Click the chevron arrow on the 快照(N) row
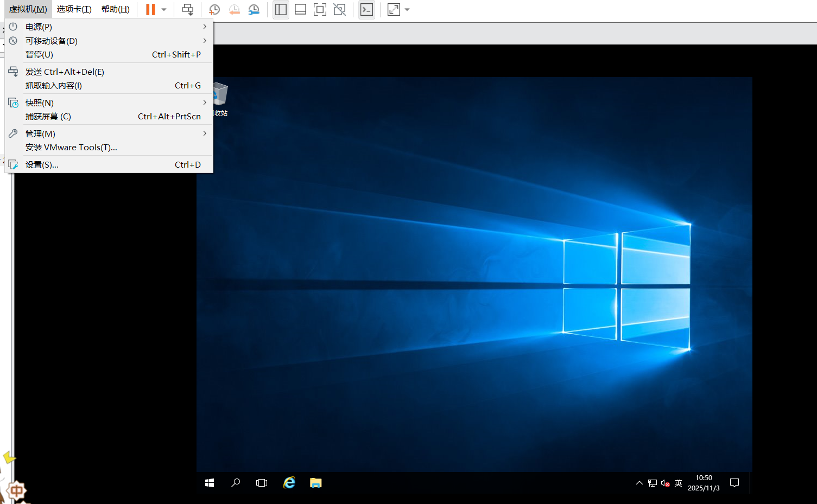The height and width of the screenshot is (504, 817). coord(205,103)
